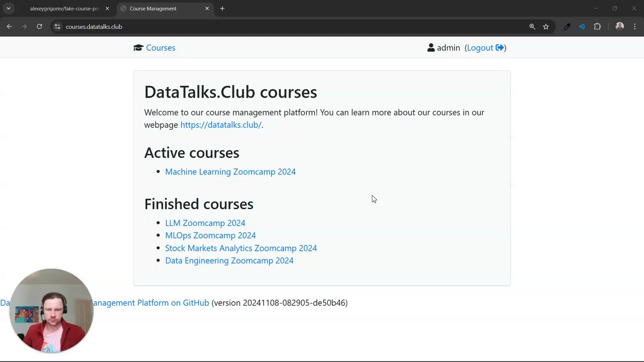Bookmark this page with the star icon
Image resolution: width=644 pixels, height=362 pixels.
click(546, 27)
